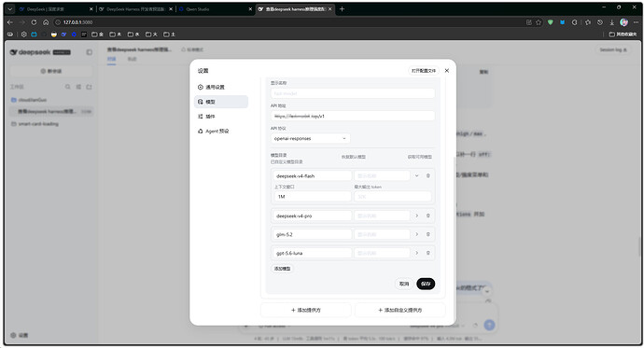Delete the deepseek-v4-flash model entry
644x348 pixels.
[x=428, y=175]
